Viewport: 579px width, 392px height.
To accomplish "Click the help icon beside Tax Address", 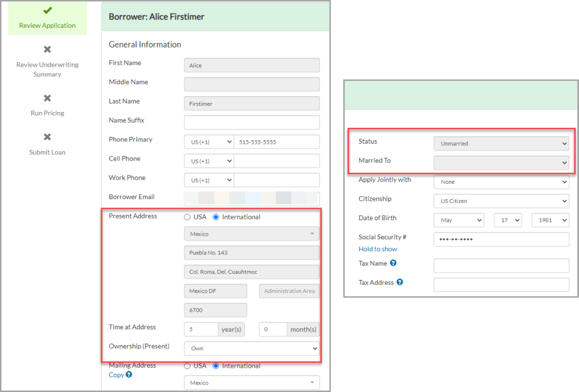I will [x=400, y=282].
